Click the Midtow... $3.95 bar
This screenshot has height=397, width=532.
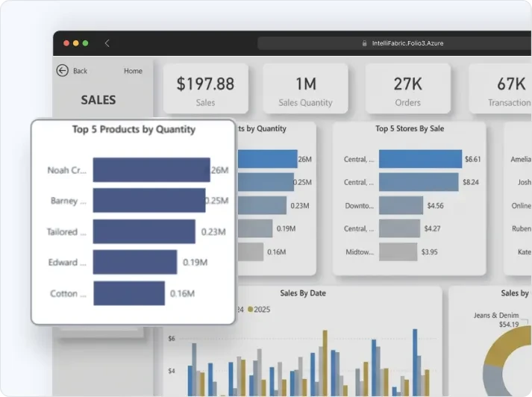(x=398, y=251)
